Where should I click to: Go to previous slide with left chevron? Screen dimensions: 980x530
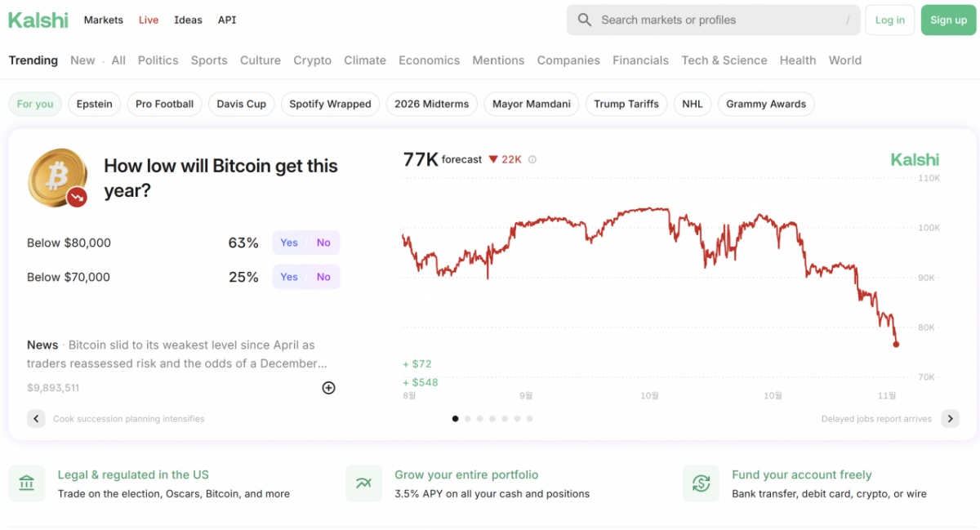(36, 419)
